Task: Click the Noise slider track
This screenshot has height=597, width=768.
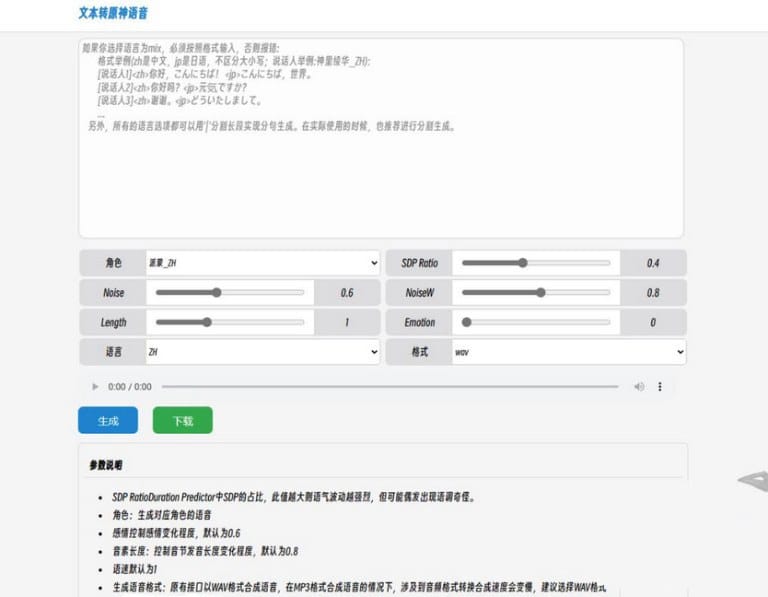Action: [230, 293]
